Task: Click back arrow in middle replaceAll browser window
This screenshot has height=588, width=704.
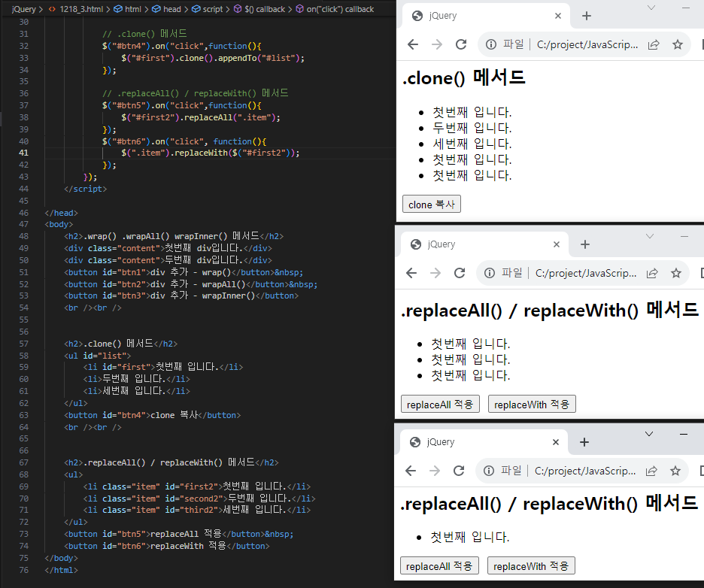Action: 411,273
